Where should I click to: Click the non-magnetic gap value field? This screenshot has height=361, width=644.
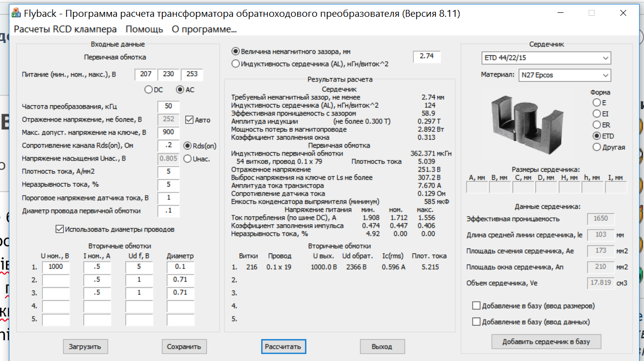pyautogui.click(x=427, y=56)
